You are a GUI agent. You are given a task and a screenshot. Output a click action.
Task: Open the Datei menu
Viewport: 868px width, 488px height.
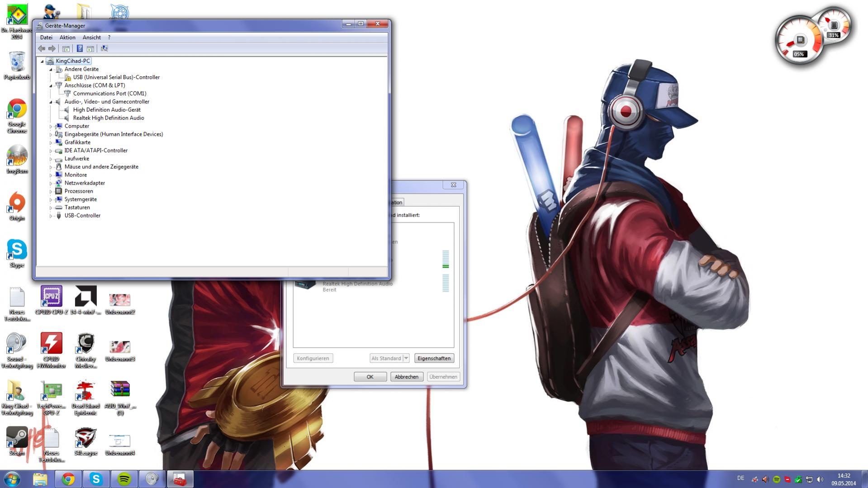[46, 38]
